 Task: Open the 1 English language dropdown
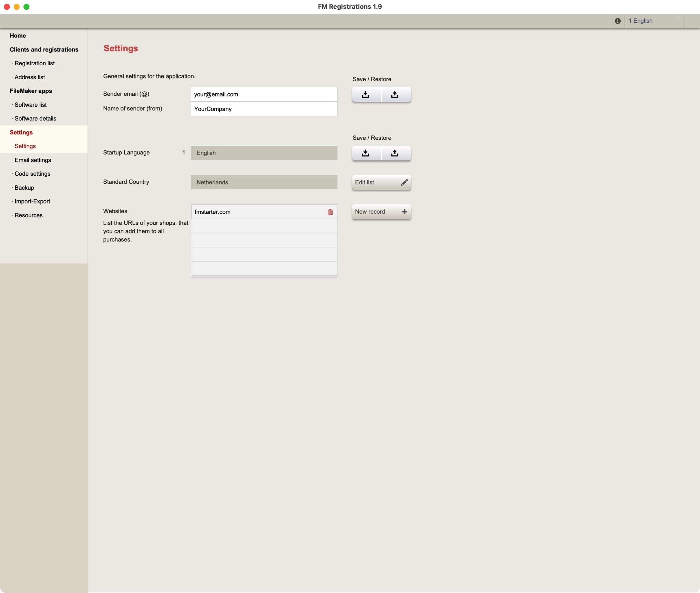point(654,21)
